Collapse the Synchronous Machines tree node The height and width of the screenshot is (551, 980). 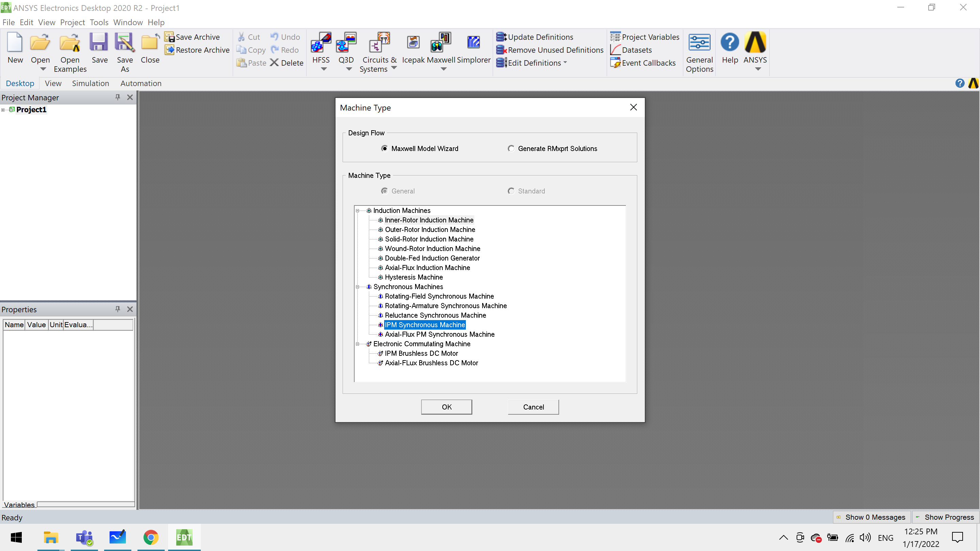point(357,287)
